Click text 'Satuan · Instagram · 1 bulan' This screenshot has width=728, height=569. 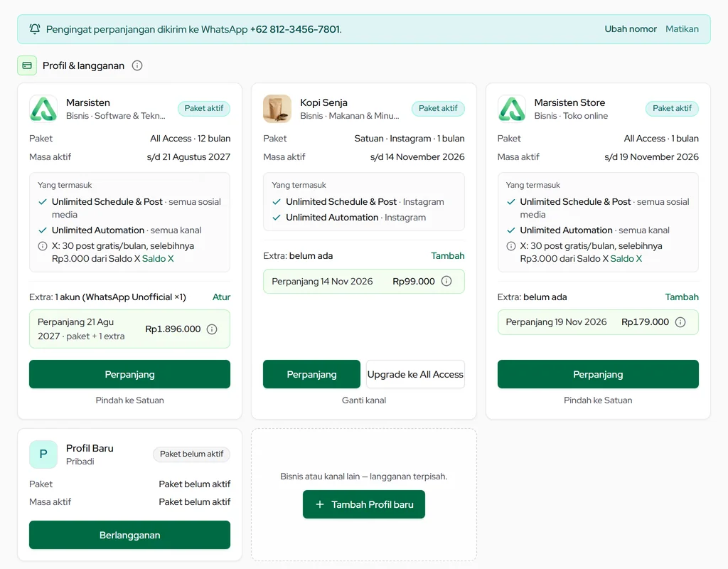[x=409, y=139]
